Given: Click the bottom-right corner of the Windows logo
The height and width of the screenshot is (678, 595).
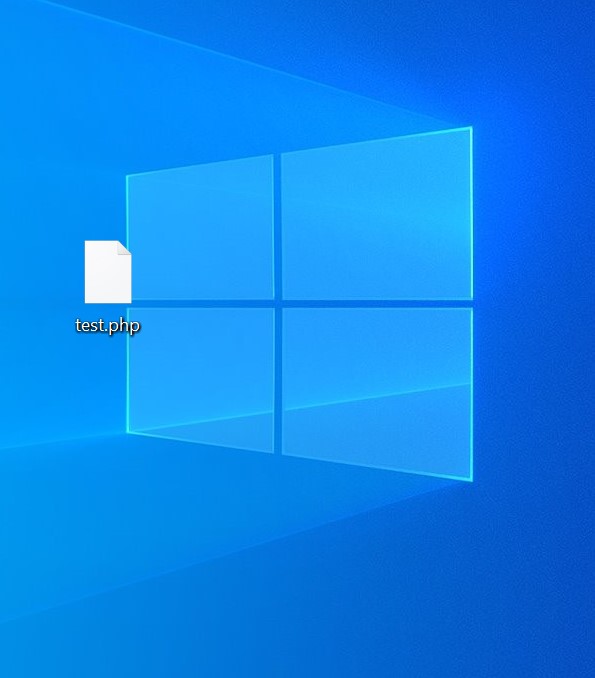Looking at the screenshot, I should [470, 479].
